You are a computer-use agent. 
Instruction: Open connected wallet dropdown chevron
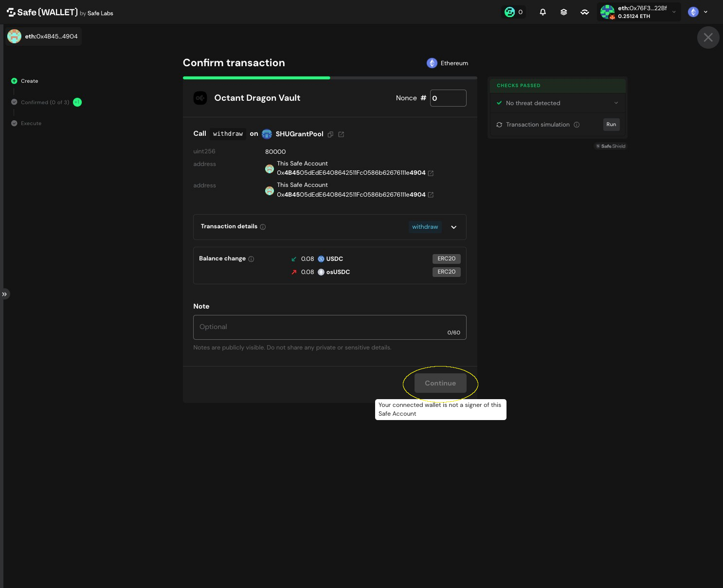point(674,12)
